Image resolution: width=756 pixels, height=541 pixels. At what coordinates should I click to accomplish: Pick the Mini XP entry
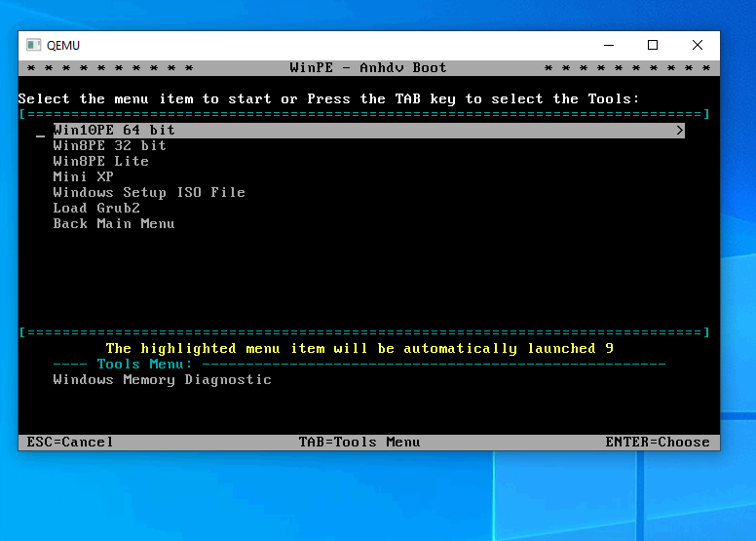coord(84,176)
